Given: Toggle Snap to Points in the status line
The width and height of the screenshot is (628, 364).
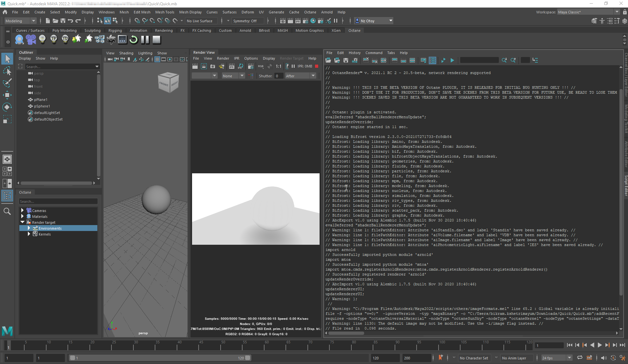Looking at the screenshot, I should pyautogui.click(x=152, y=21).
